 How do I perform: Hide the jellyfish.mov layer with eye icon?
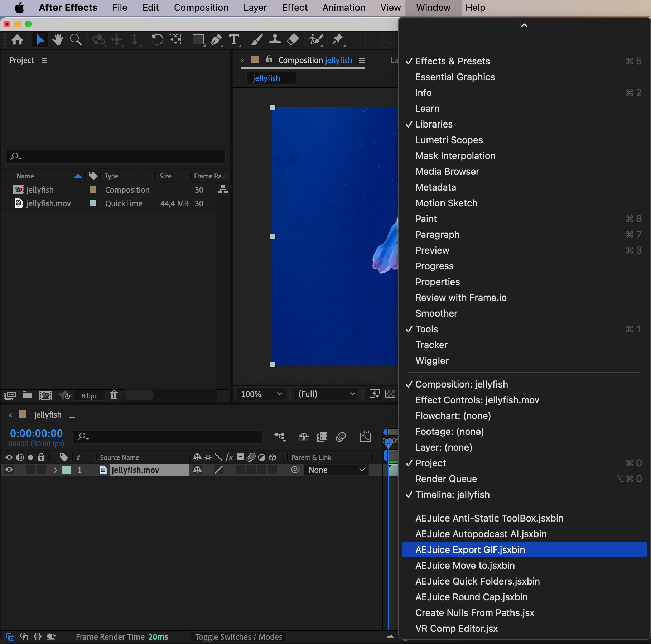[9, 470]
